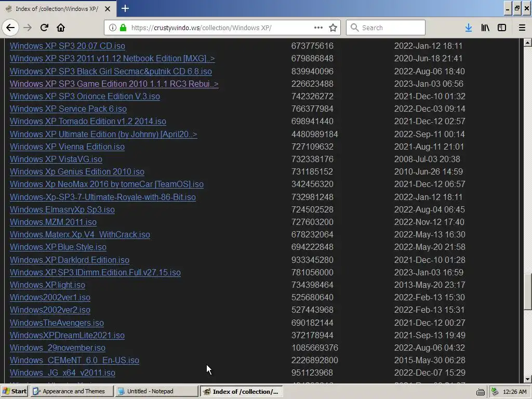
Task: Bookmark this page with the star
Action: point(333,28)
